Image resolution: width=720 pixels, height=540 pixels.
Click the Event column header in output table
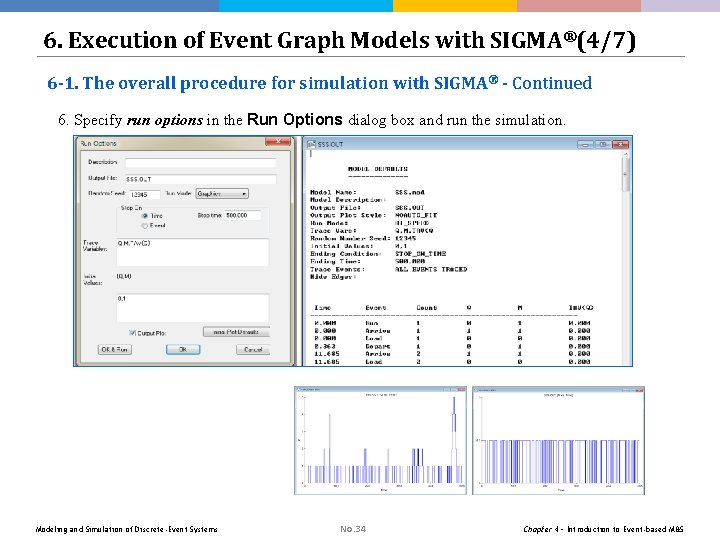pyautogui.click(x=376, y=308)
